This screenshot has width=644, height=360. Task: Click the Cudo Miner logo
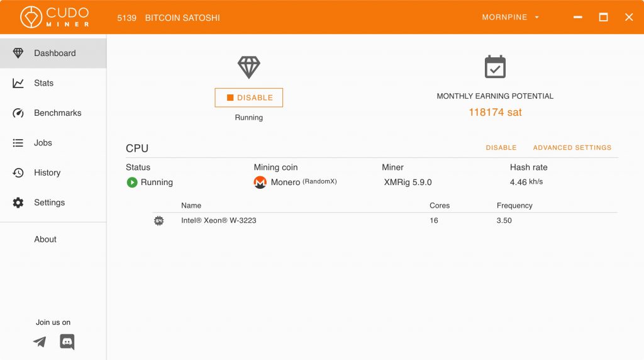pos(55,17)
